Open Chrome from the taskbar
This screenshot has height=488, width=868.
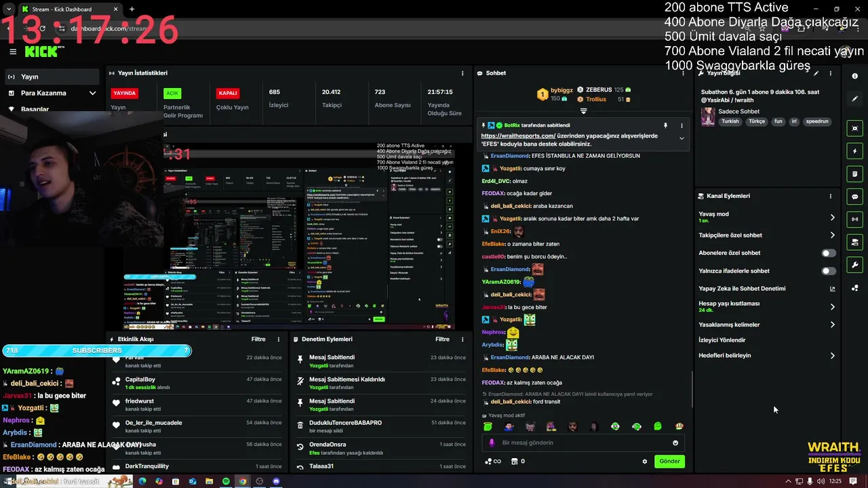coord(243,481)
